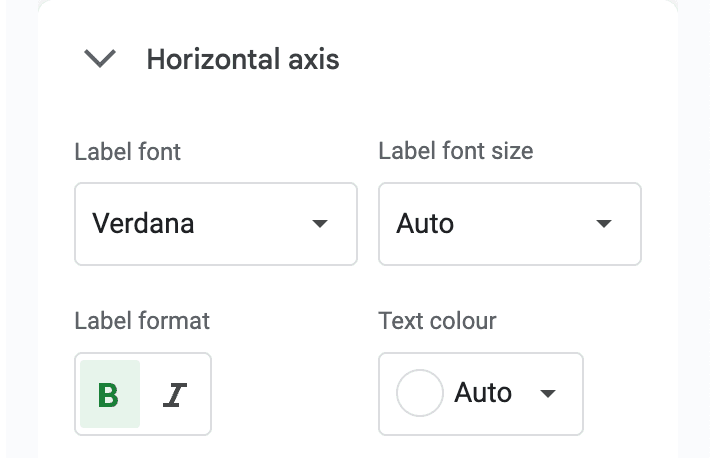Click the arrow icon in Label font size box
The image size is (710, 458).
coord(604,224)
